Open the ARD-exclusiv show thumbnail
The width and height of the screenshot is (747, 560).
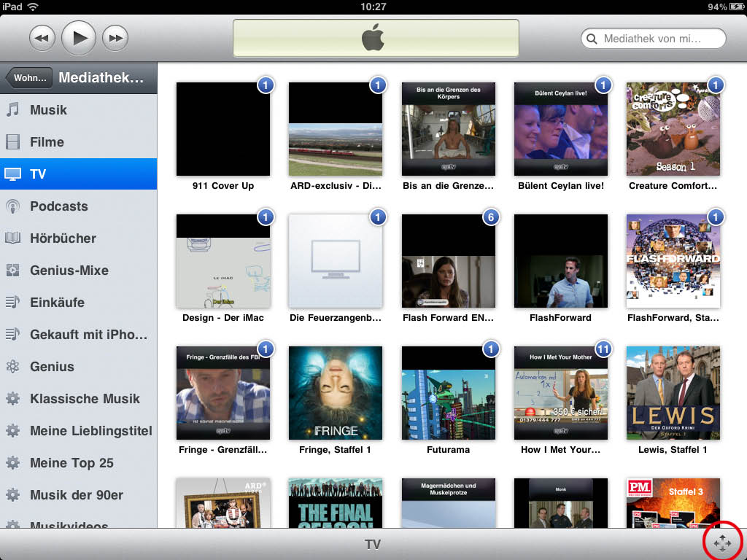pos(336,129)
